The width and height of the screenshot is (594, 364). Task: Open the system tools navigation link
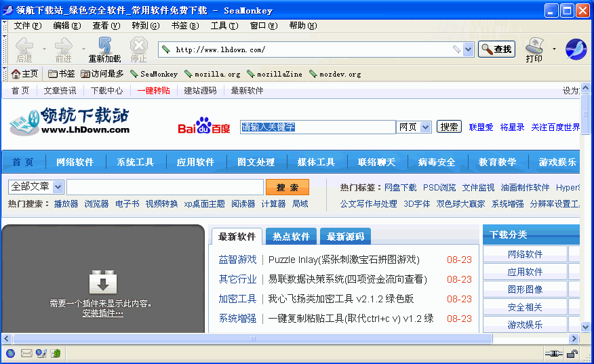135,162
